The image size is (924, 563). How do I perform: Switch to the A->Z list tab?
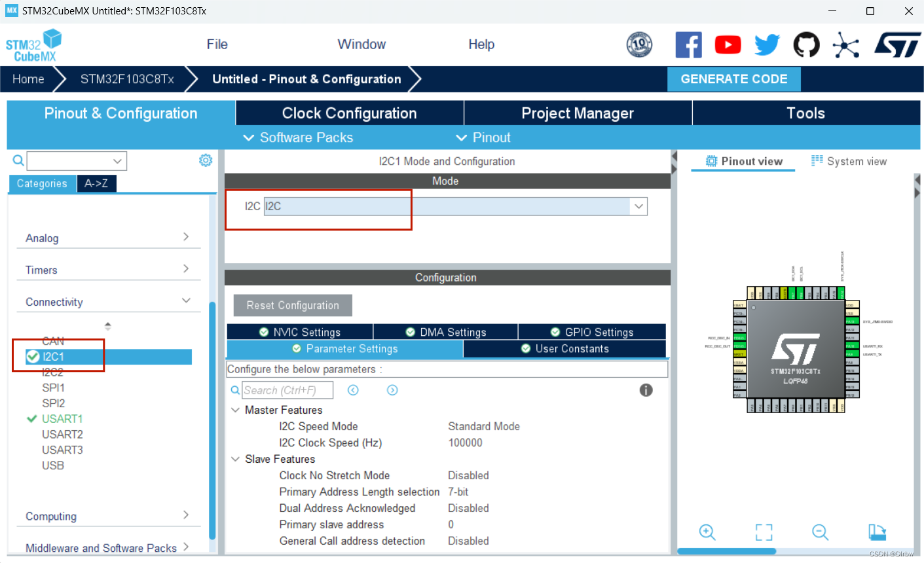96,183
